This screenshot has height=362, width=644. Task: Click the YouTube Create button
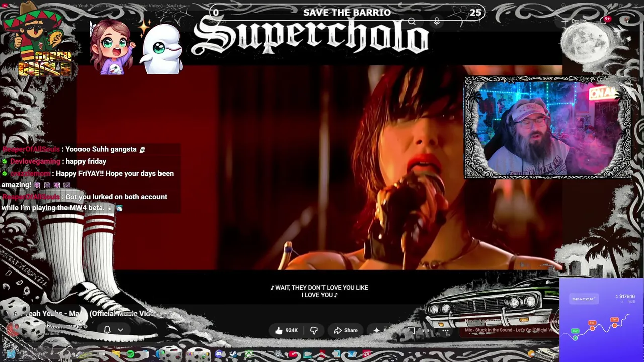coord(575,22)
